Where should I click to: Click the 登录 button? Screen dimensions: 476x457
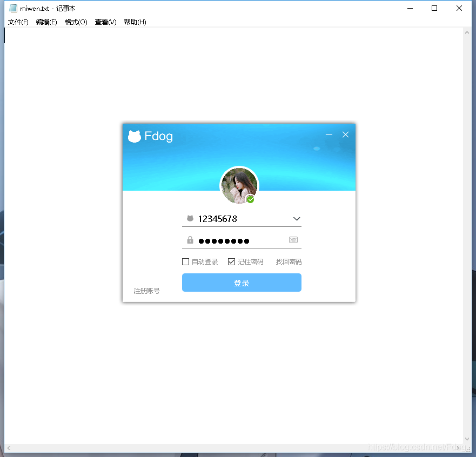click(242, 283)
